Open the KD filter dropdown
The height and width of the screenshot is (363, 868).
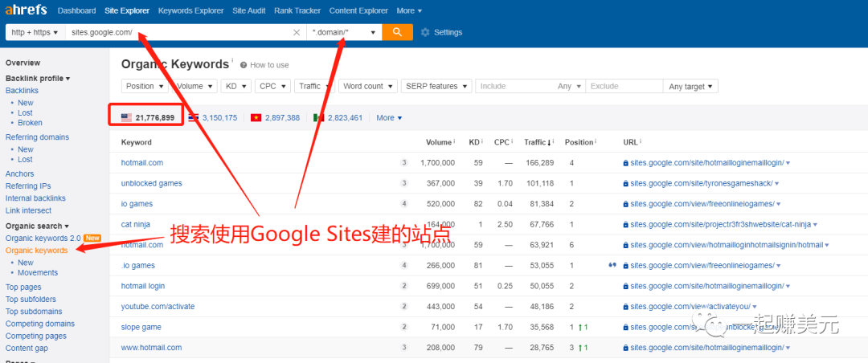coord(236,86)
